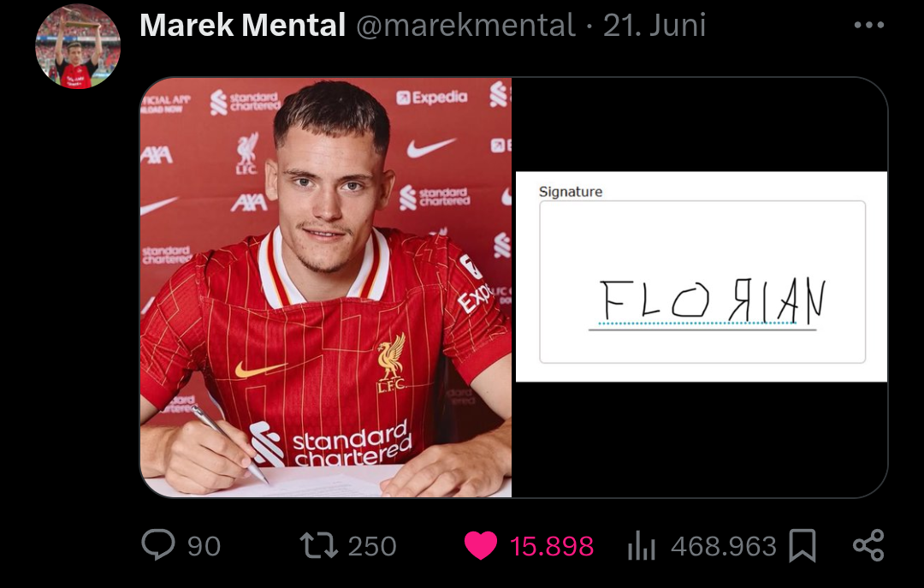This screenshot has width=924, height=588.
Task: Click the Signature label in the right image
Action: pos(571,192)
